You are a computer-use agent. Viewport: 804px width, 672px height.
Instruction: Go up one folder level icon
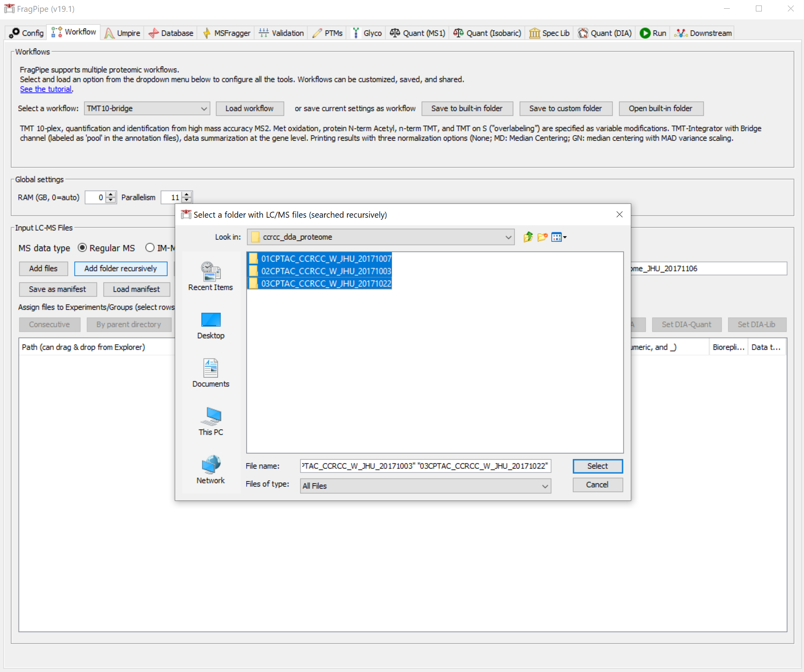(528, 237)
